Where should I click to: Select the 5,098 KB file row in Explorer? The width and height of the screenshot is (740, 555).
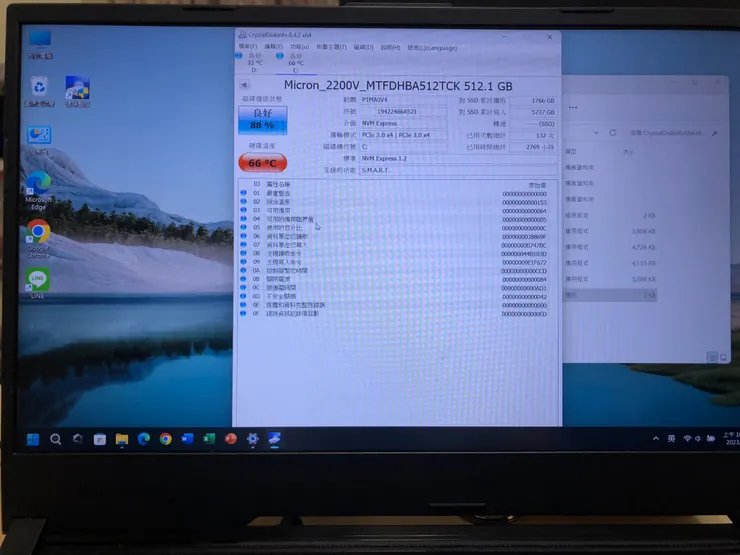[x=611, y=279]
